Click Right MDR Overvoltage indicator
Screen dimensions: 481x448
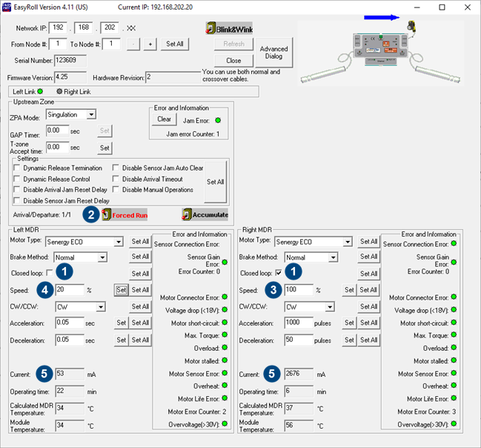(x=454, y=424)
